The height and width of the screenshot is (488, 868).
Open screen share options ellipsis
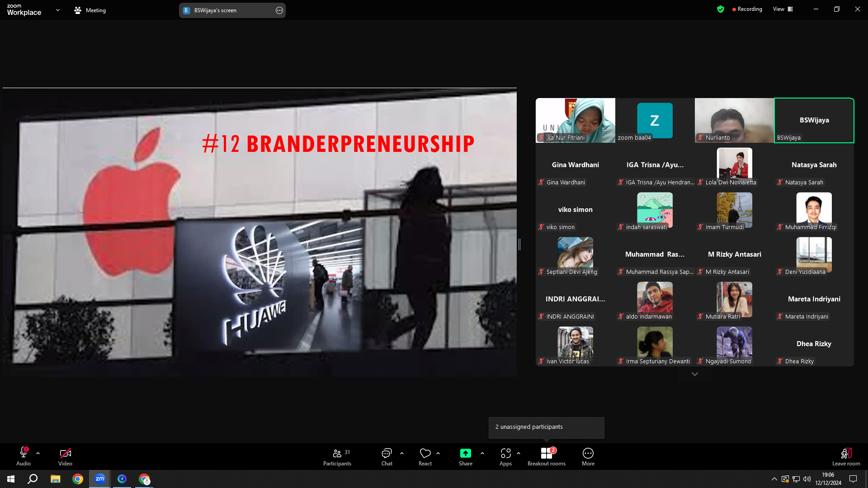(x=279, y=10)
